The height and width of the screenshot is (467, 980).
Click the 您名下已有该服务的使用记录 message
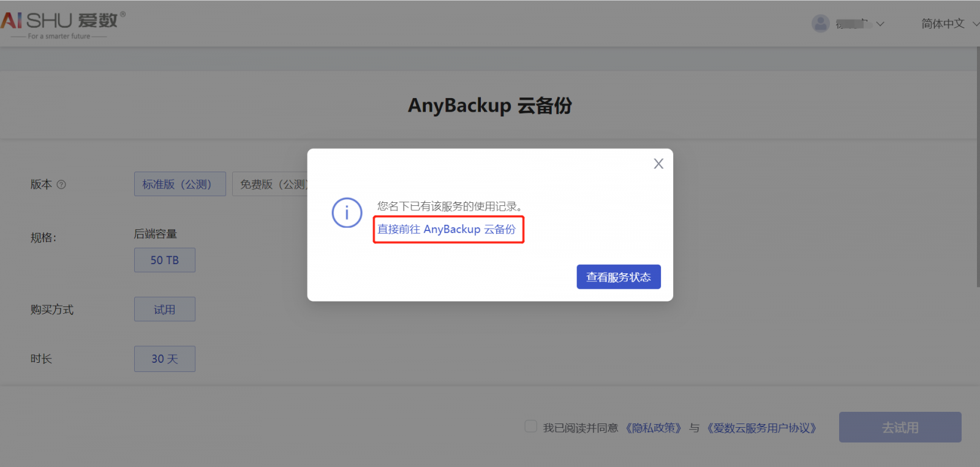tap(450, 207)
